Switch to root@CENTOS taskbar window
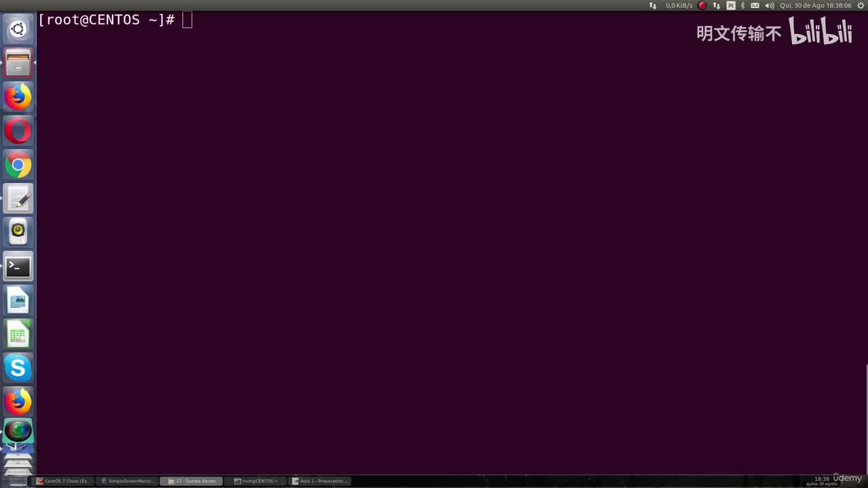The width and height of the screenshot is (868, 488). pos(256,481)
